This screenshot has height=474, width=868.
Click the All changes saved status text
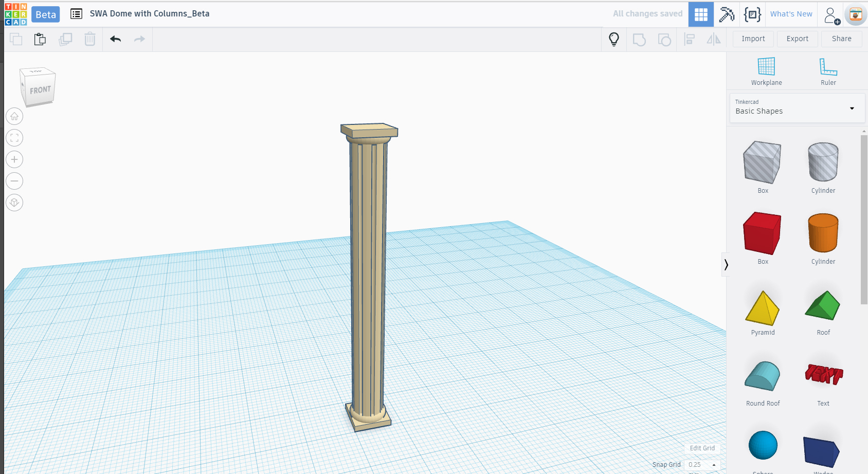[647, 14]
